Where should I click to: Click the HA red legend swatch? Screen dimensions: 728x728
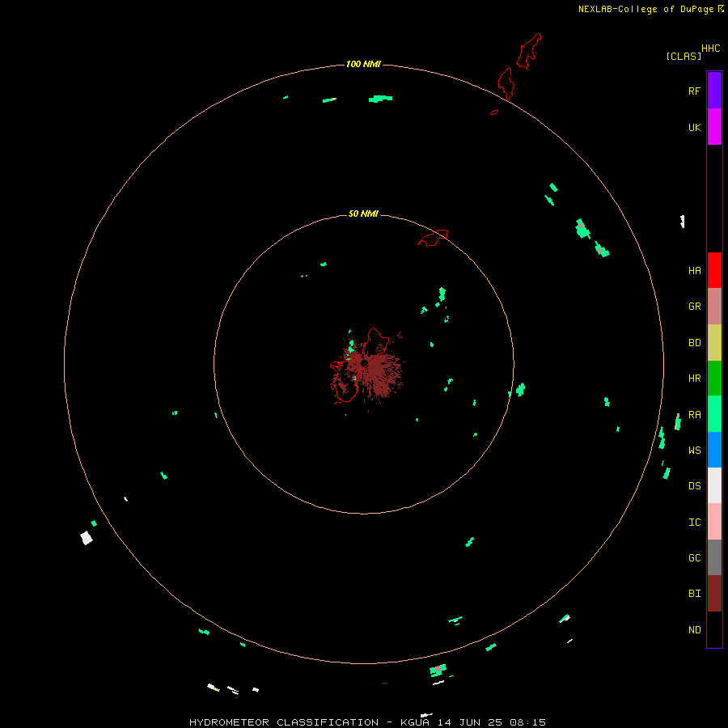(714, 270)
